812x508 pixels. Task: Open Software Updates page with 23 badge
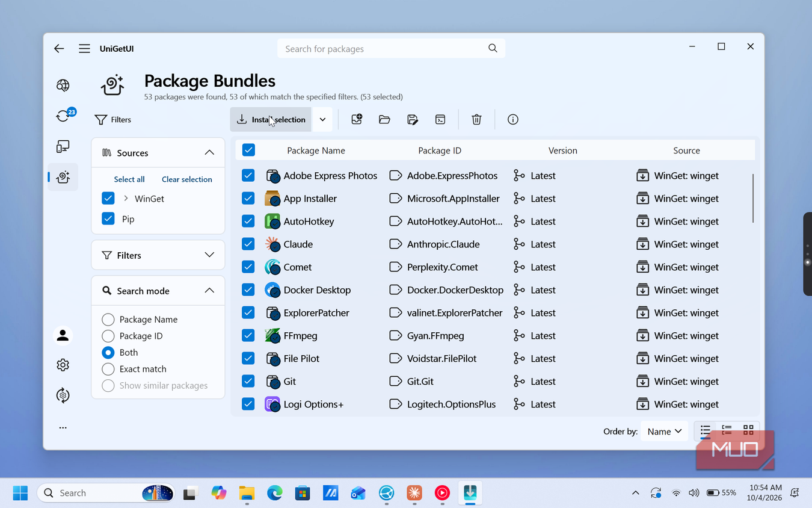(x=64, y=115)
